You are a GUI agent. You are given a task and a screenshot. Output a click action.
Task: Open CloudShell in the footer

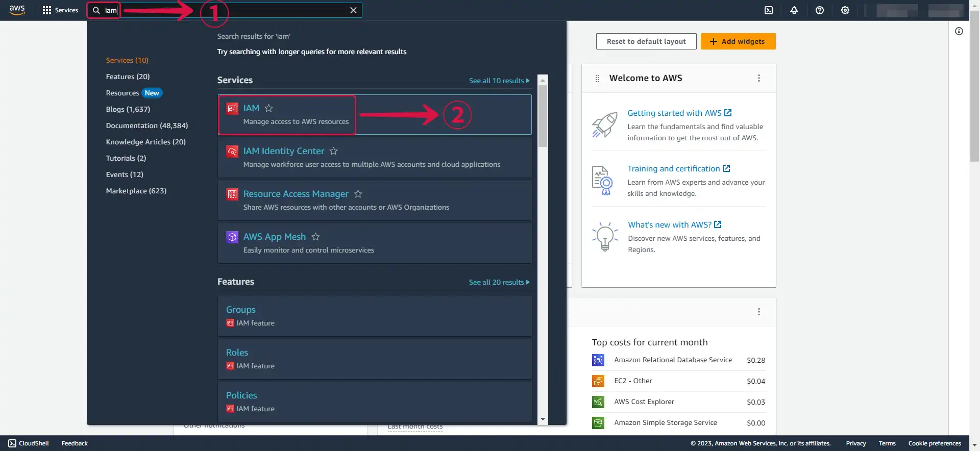point(29,443)
